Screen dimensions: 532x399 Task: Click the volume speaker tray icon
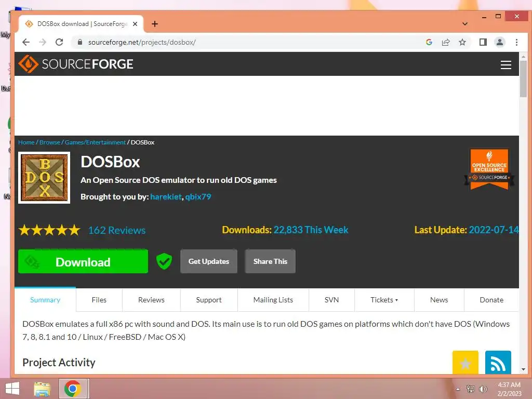tap(483, 389)
